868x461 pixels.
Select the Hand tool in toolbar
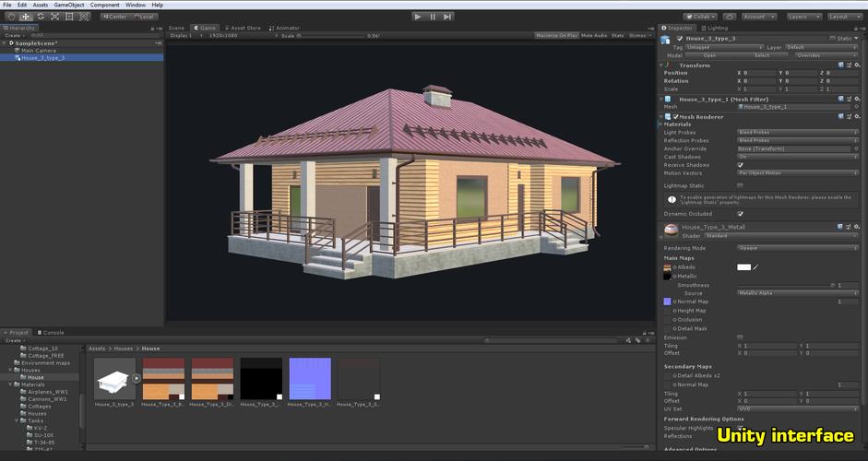click(x=11, y=17)
